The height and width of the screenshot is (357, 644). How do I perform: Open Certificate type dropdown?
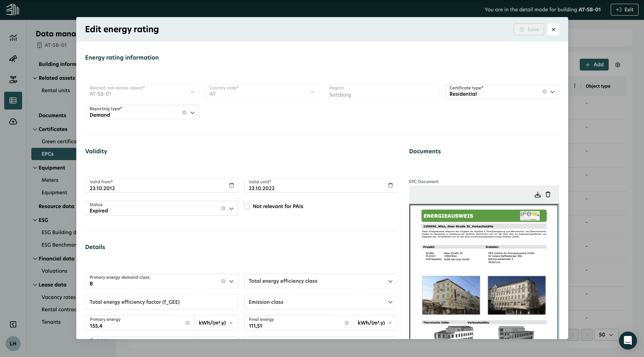[553, 92]
